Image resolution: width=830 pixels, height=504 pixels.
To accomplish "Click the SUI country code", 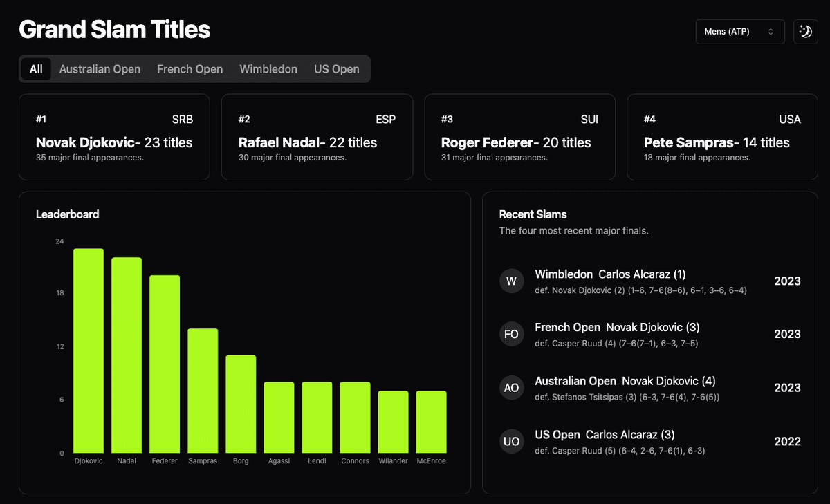I will (589, 120).
